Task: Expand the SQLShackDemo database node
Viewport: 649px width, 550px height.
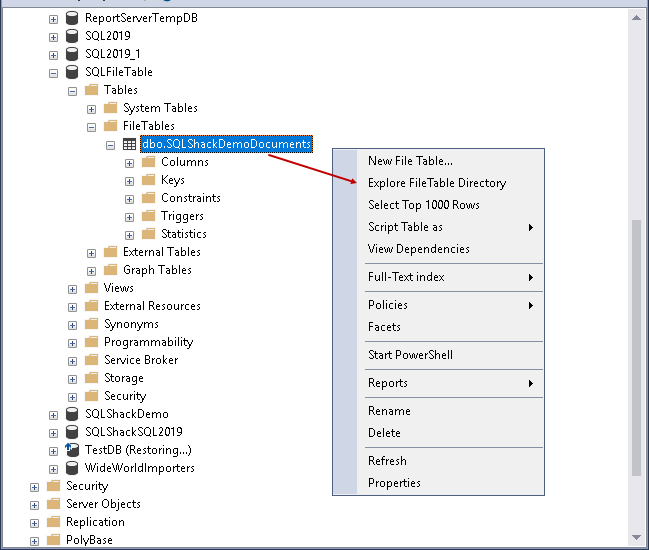Action: pos(54,414)
